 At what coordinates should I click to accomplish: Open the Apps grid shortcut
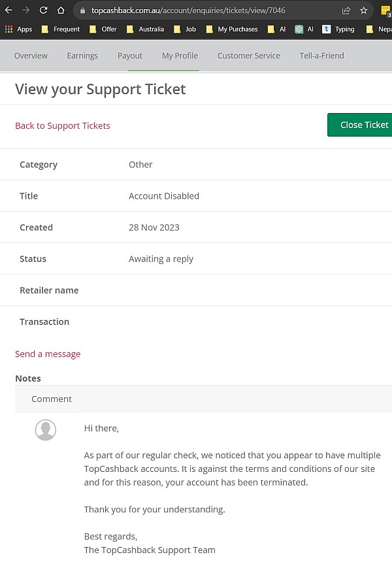click(x=18, y=29)
